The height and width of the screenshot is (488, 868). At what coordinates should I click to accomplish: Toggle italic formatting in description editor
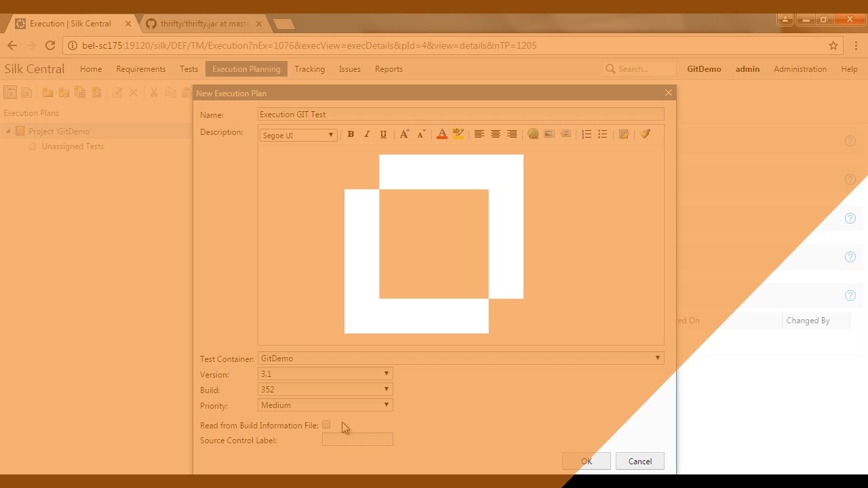point(367,134)
